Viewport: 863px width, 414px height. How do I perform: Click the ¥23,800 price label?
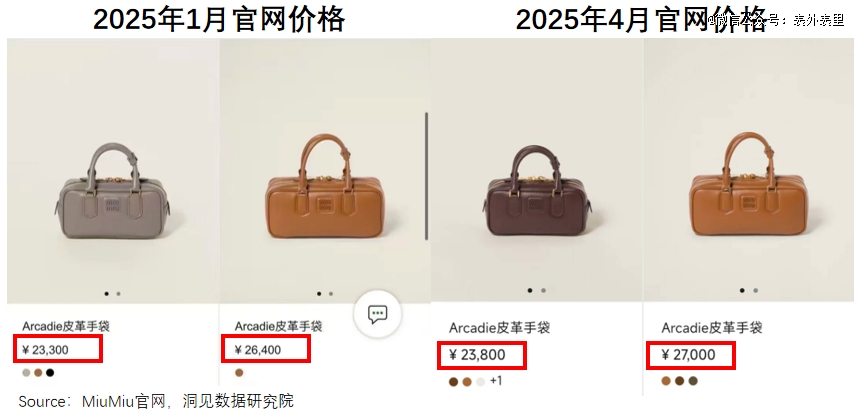pos(477,355)
